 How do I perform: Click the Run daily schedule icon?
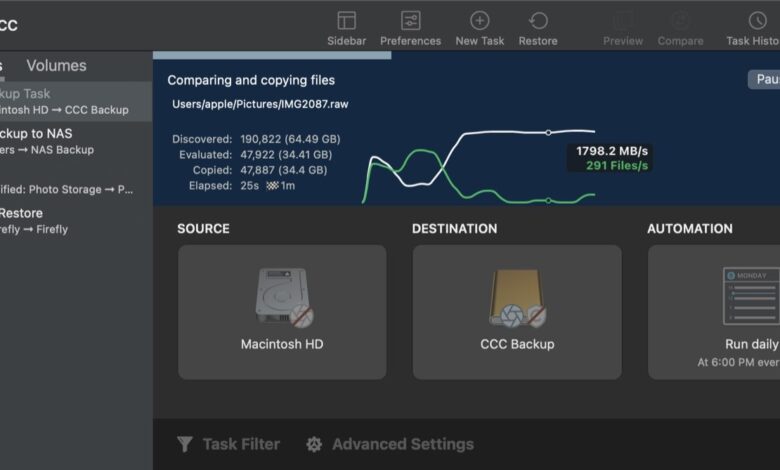[751, 296]
